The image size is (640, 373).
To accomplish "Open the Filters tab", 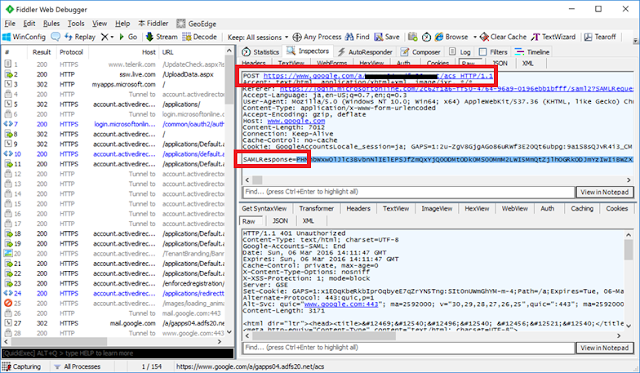I will [x=493, y=52].
